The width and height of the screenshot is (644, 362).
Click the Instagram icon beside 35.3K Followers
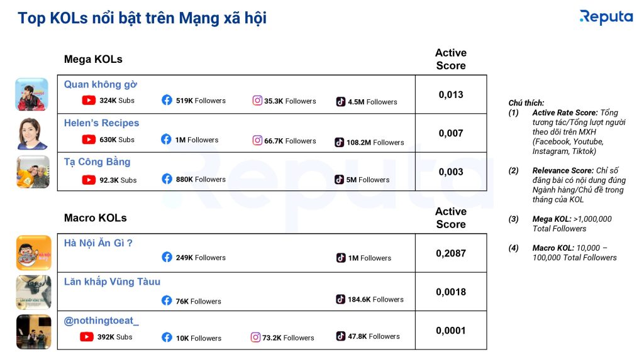257,101
